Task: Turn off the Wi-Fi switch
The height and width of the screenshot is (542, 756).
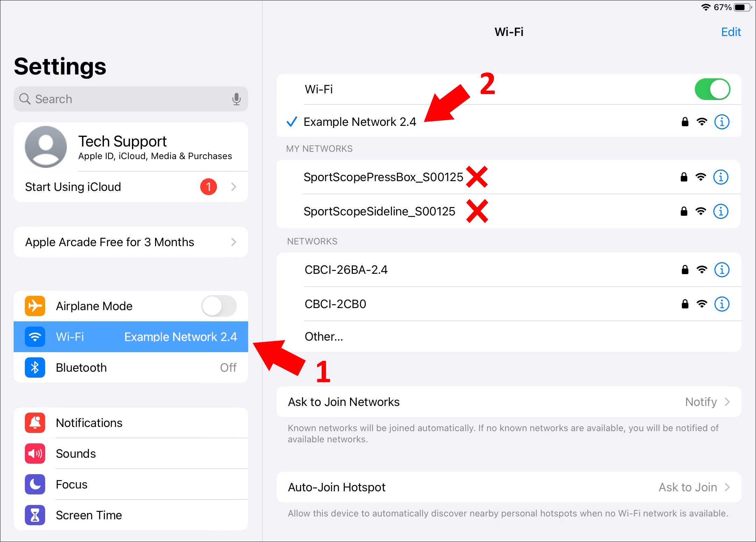Action: point(712,90)
